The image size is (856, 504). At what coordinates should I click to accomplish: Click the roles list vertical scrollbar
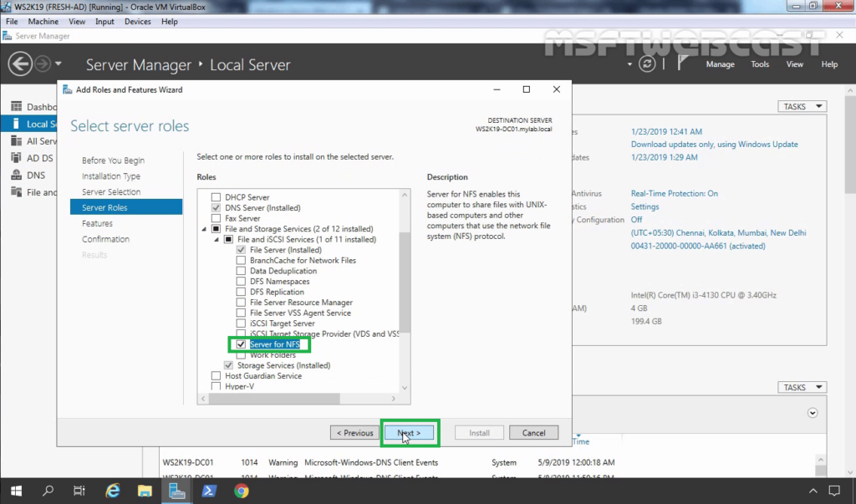(x=405, y=281)
